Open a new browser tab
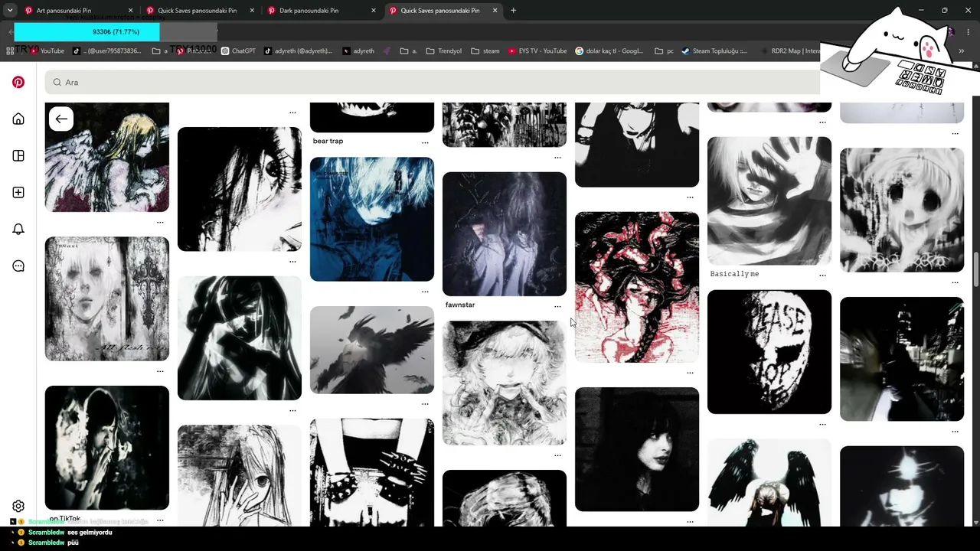Image resolution: width=980 pixels, height=551 pixels. [513, 11]
